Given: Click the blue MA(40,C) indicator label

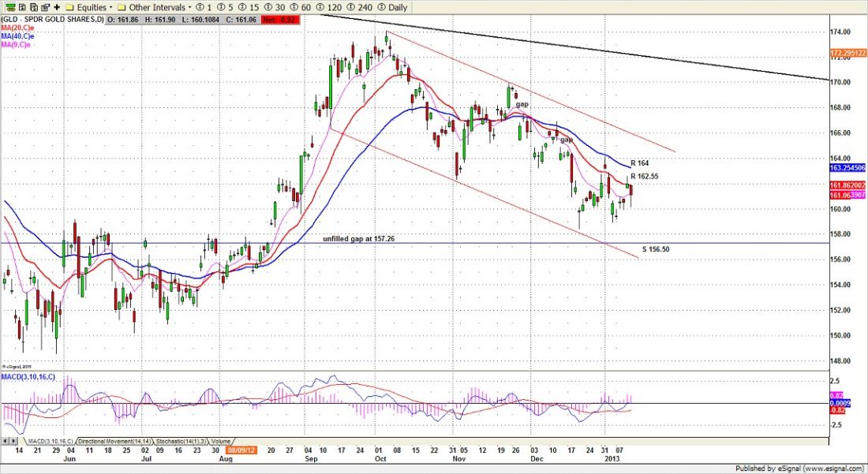Looking at the screenshot, I should (x=17, y=35).
